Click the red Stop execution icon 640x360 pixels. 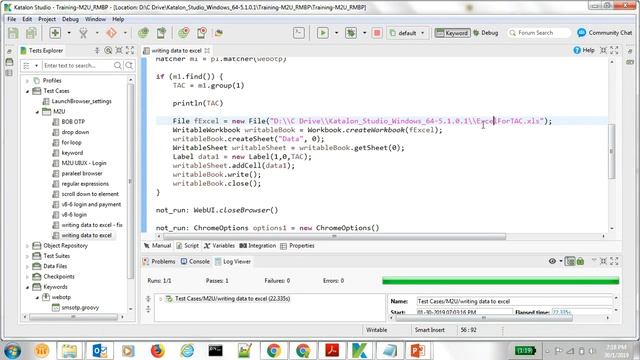click(377, 33)
